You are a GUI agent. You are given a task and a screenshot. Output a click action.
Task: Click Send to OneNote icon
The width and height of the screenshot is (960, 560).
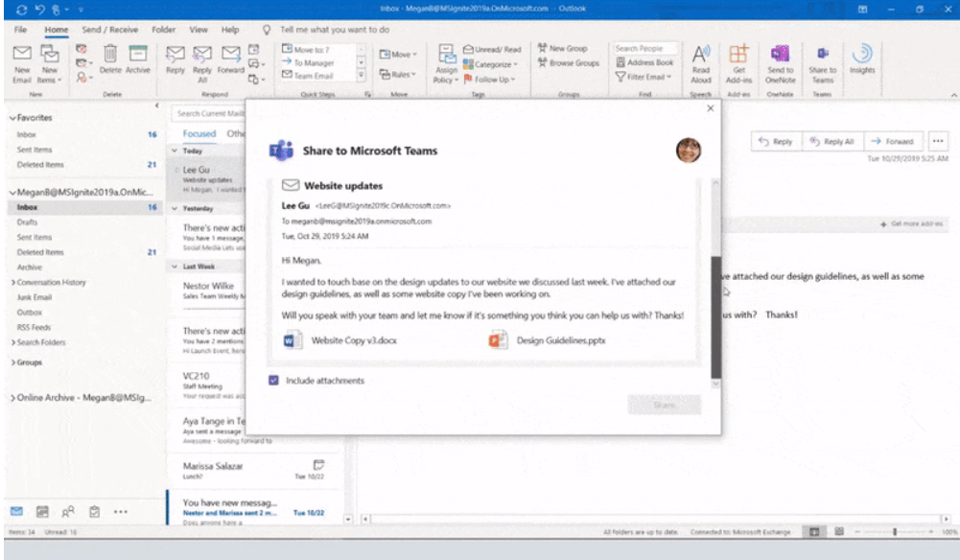click(780, 54)
